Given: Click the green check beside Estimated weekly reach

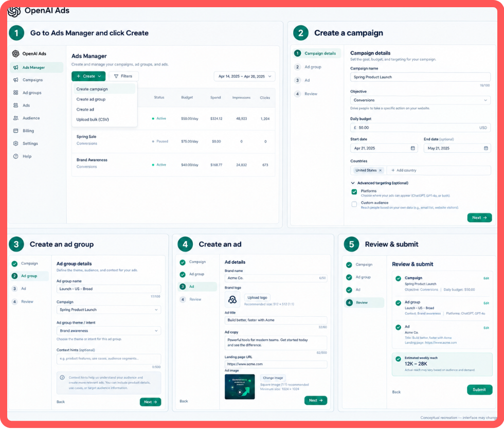Looking at the screenshot, I should [x=398, y=359].
